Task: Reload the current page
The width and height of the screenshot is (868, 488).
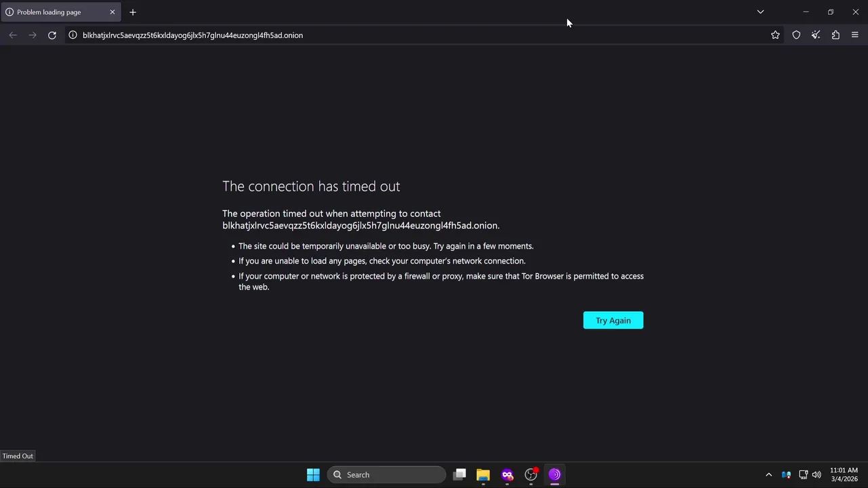Action: [x=52, y=35]
